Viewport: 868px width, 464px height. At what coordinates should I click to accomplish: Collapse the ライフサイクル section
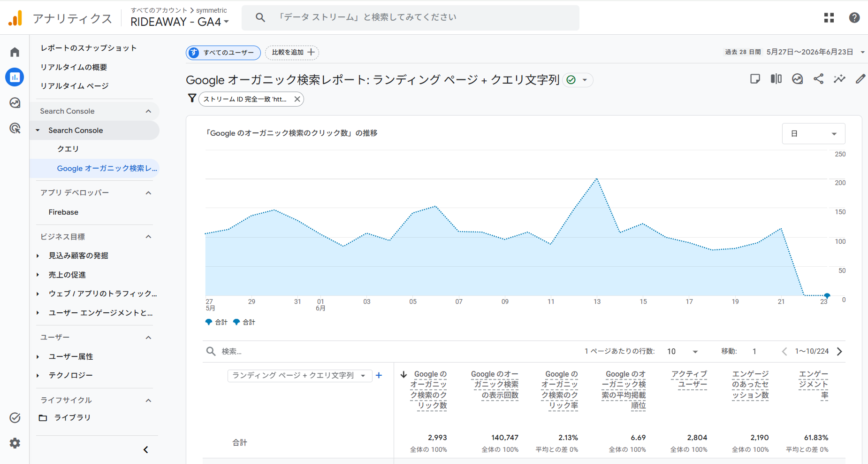pos(148,400)
